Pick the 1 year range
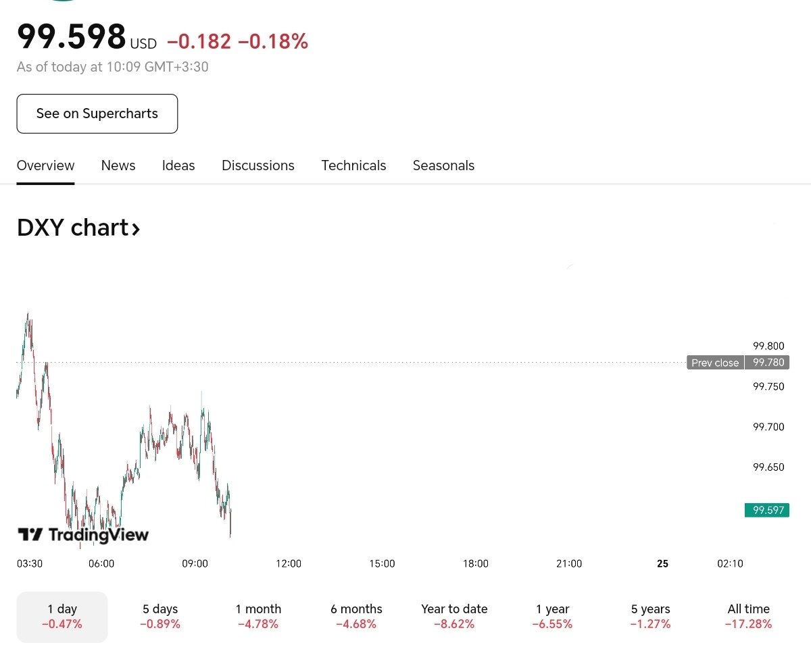 coord(552,617)
